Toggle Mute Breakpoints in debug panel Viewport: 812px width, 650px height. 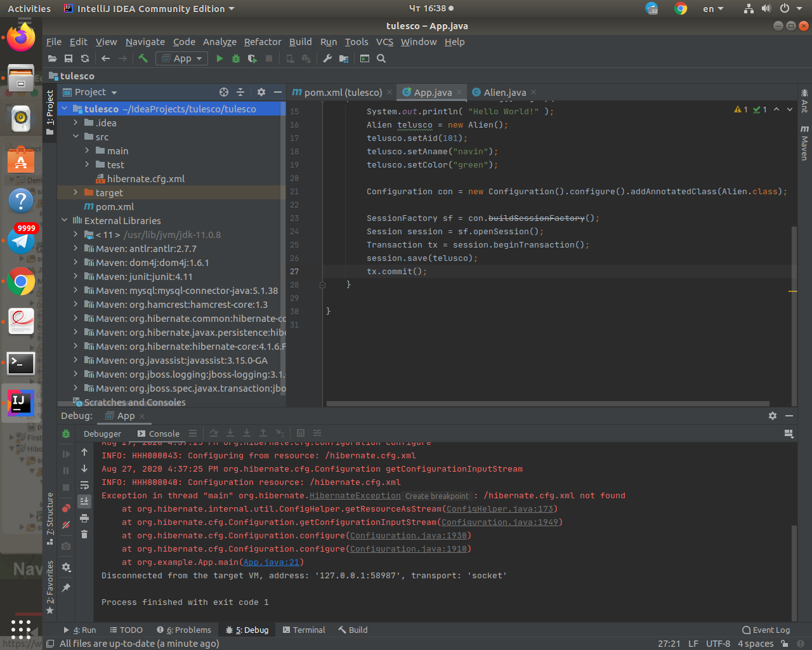pos(66,525)
